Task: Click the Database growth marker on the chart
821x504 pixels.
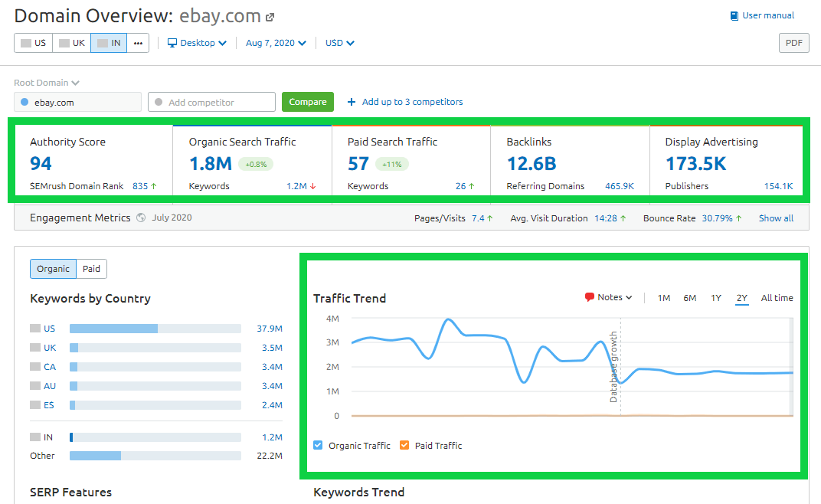Action: click(x=613, y=367)
